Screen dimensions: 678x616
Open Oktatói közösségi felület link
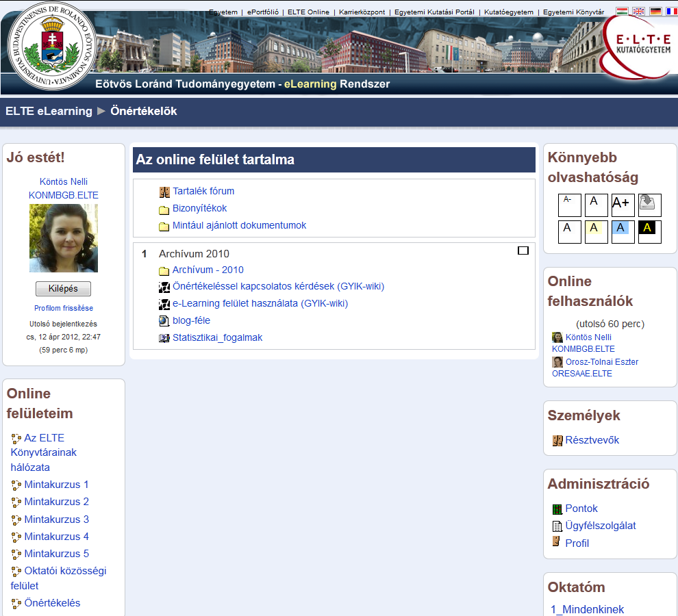[x=58, y=578]
